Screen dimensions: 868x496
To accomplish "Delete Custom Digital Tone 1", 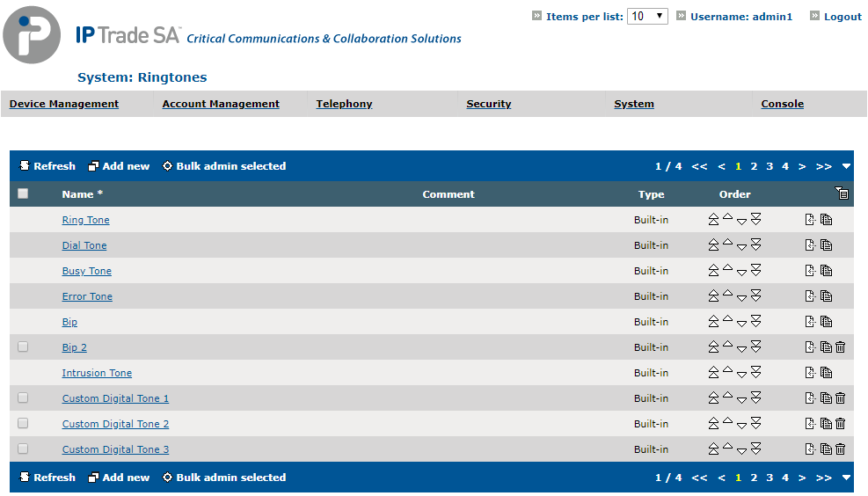I will pos(841,398).
